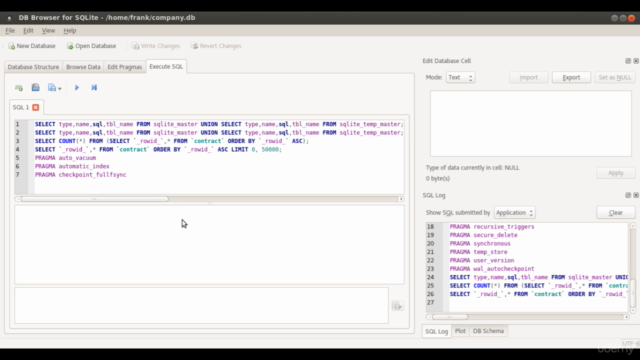Clear the SQL log
This screenshot has height=360, width=640.
[x=616, y=213]
